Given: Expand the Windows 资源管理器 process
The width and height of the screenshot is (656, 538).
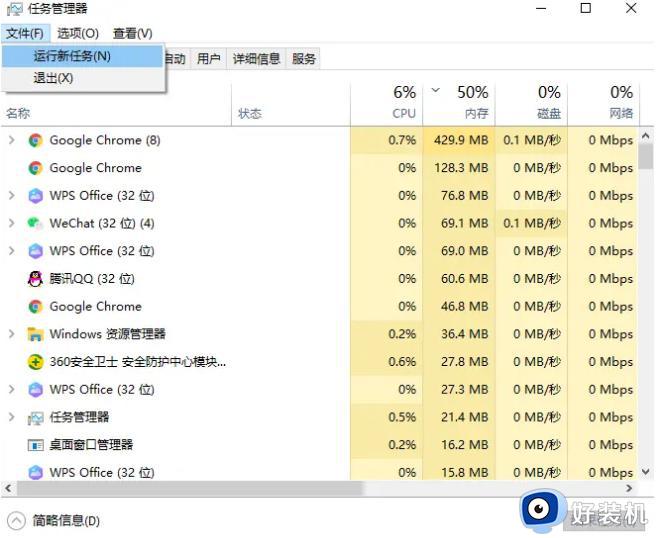Looking at the screenshot, I should pyautogui.click(x=12, y=334).
